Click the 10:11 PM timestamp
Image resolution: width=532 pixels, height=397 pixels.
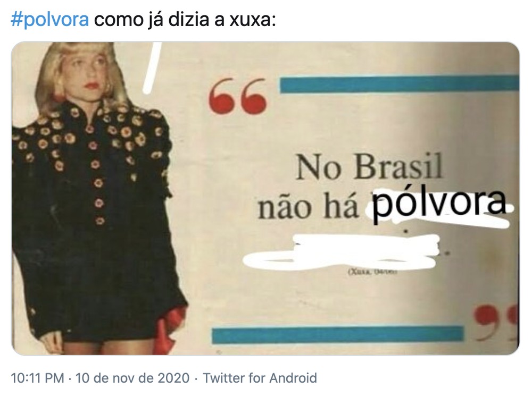tap(37, 378)
